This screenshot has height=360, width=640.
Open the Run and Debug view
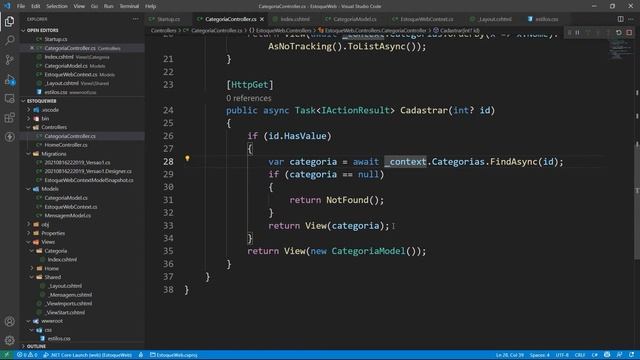pyautogui.click(x=9, y=80)
